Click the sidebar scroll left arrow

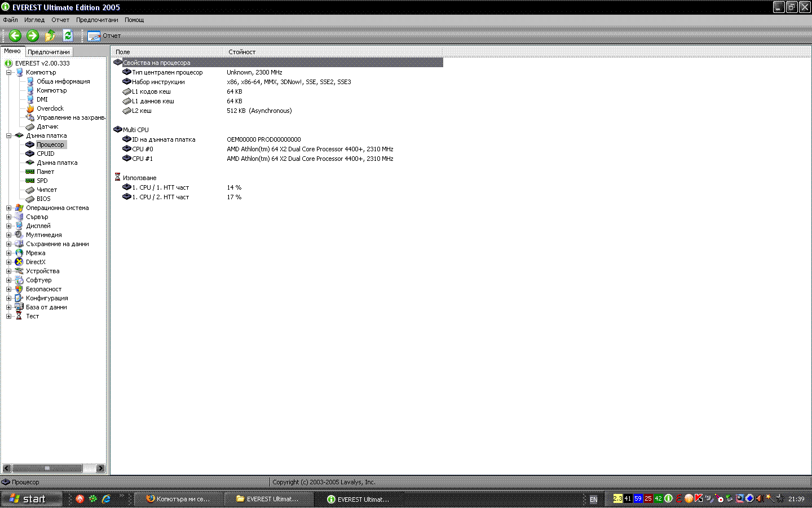coord(7,468)
